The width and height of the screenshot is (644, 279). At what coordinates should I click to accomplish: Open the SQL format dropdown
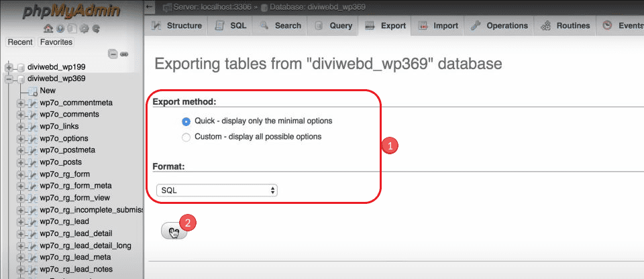(216, 190)
